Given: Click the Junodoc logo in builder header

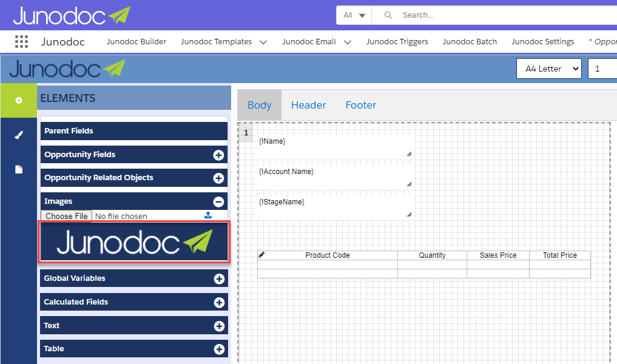Looking at the screenshot, I should coord(67,69).
